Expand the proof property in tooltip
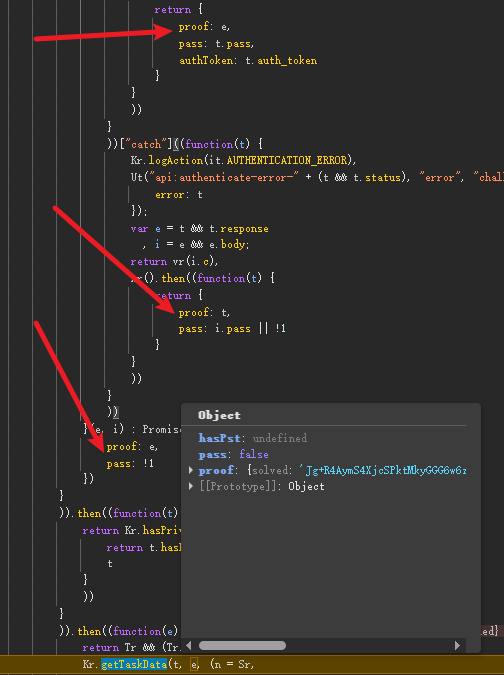 coord(191,470)
